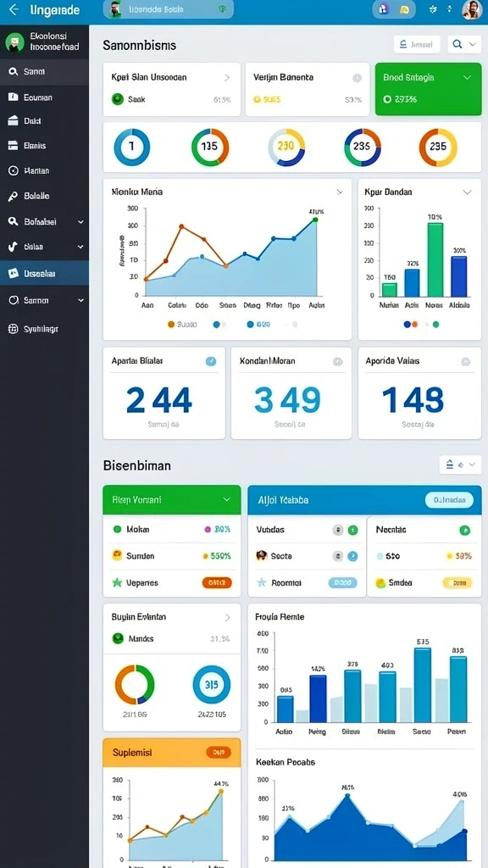Open the Eounan sidebar item
Image resolution: width=488 pixels, height=868 pixels.
coord(44,97)
